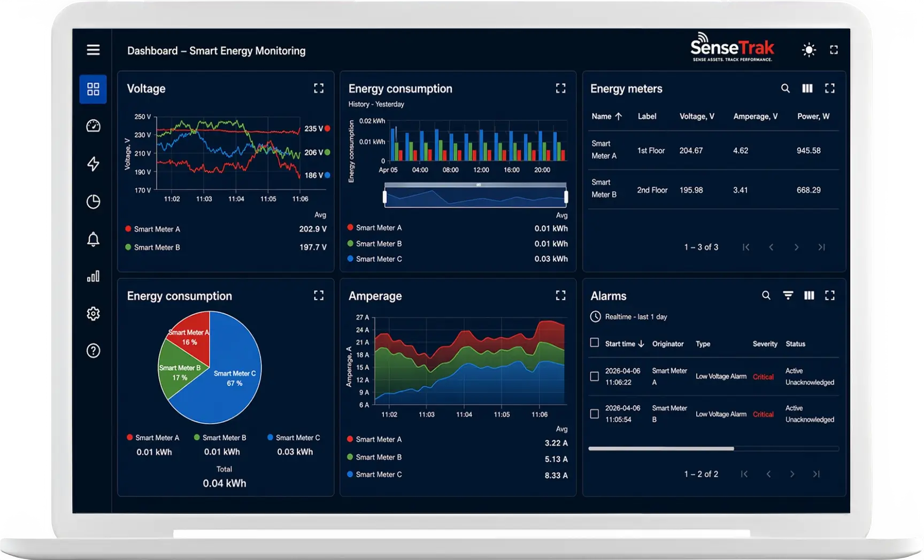924x560 pixels.
Task: Toggle Smart Meter C in pie chart legend
Action: tap(294, 437)
